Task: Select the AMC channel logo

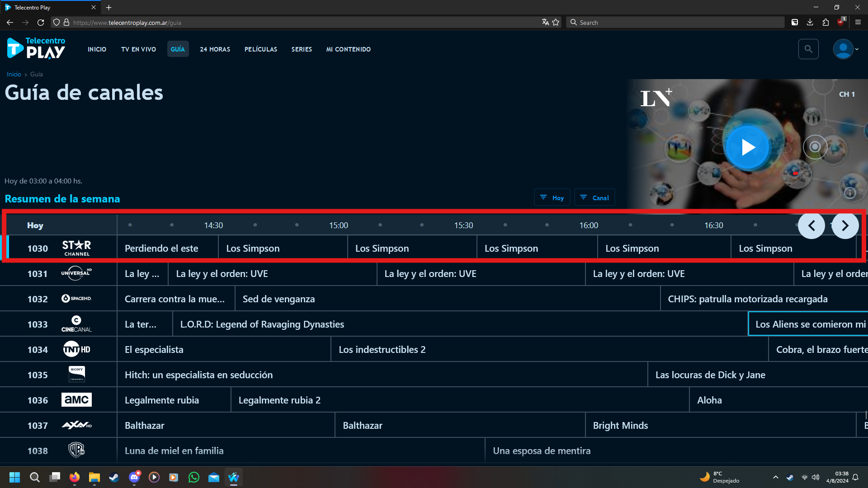Action: (76, 400)
